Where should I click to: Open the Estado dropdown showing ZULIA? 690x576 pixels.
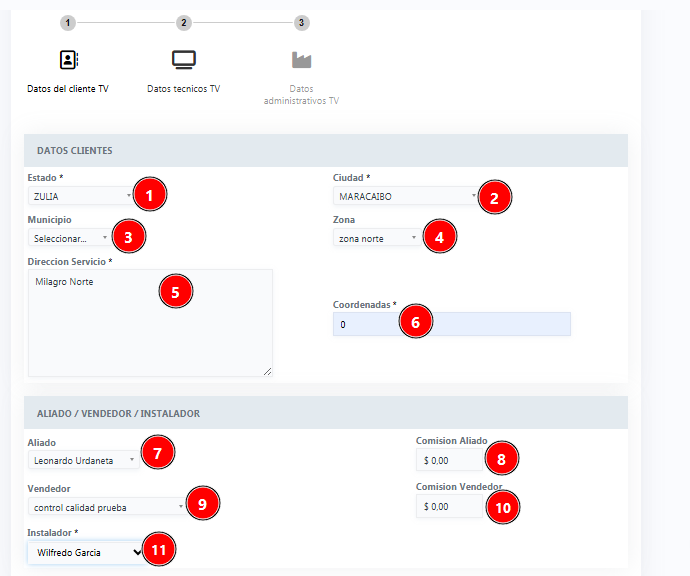pyautogui.click(x=81, y=197)
